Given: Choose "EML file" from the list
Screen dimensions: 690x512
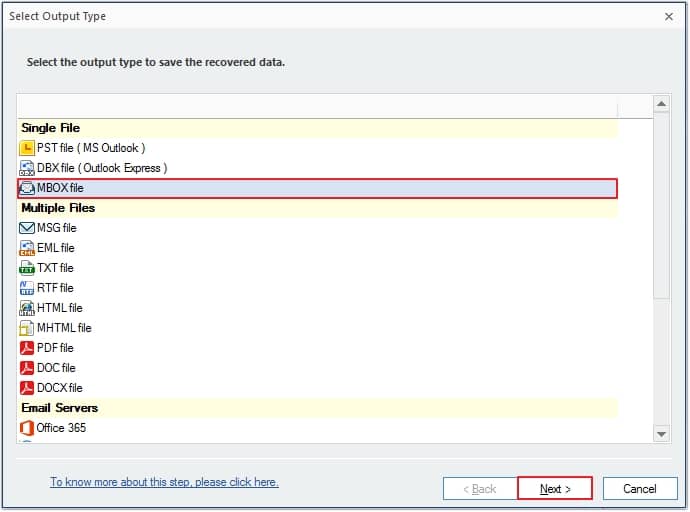Looking at the screenshot, I should tap(317, 248).
